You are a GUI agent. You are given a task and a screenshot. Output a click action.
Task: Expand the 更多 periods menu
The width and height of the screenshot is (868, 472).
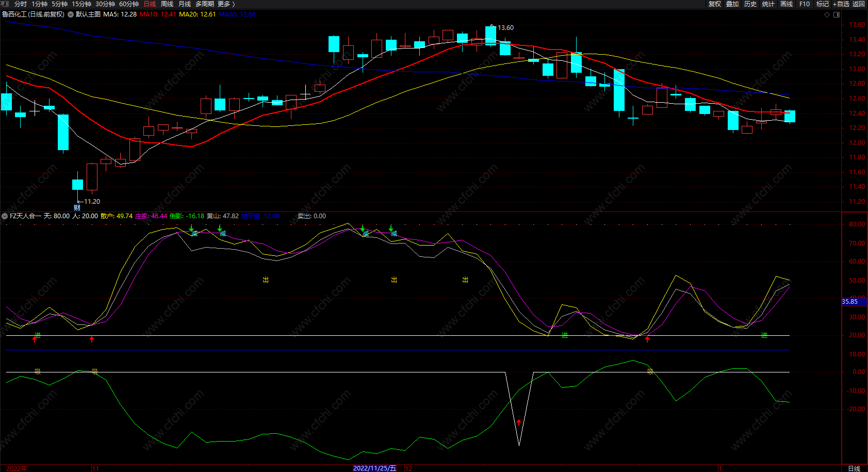click(x=226, y=4)
